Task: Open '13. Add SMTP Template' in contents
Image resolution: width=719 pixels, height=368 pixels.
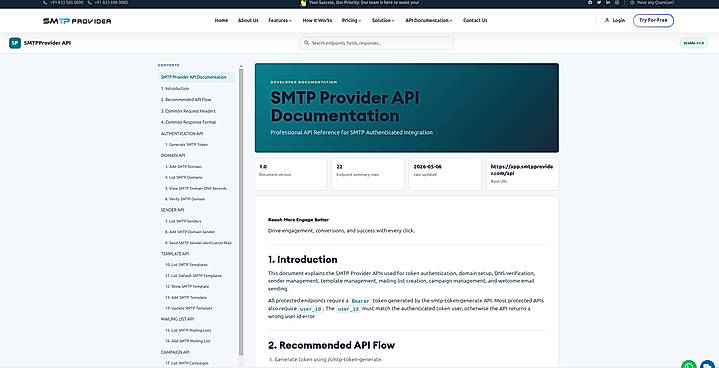Action: coord(186,297)
